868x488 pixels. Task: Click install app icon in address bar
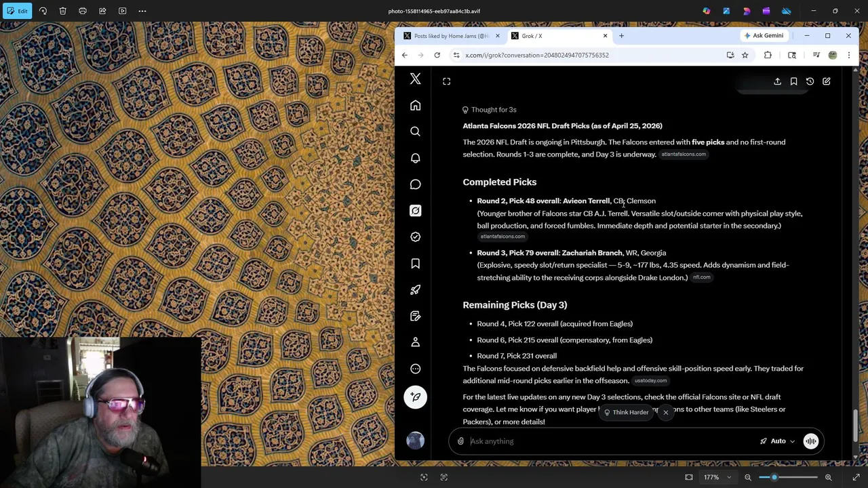pyautogui.click(x=730, y=55)
